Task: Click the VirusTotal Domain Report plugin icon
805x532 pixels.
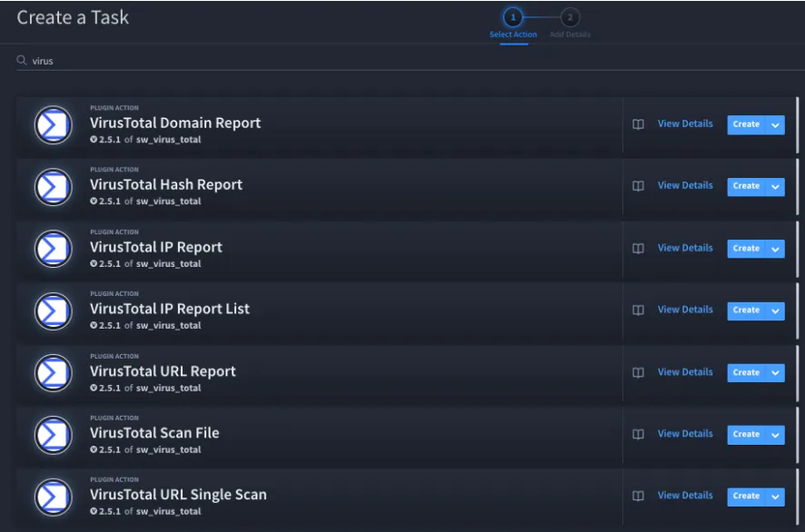Action: click(x=54, y=124)
